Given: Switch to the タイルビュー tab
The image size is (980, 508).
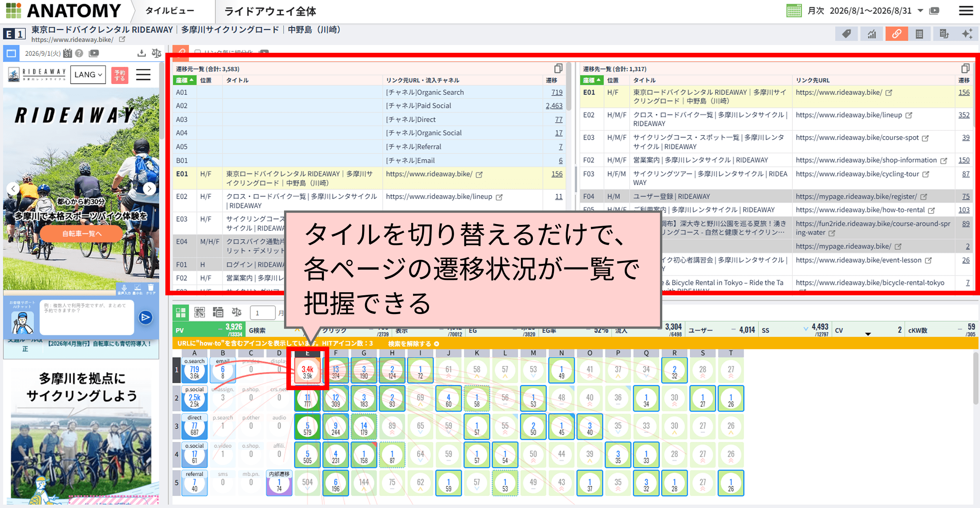Looking at the screenshot, I should point(170,11).
